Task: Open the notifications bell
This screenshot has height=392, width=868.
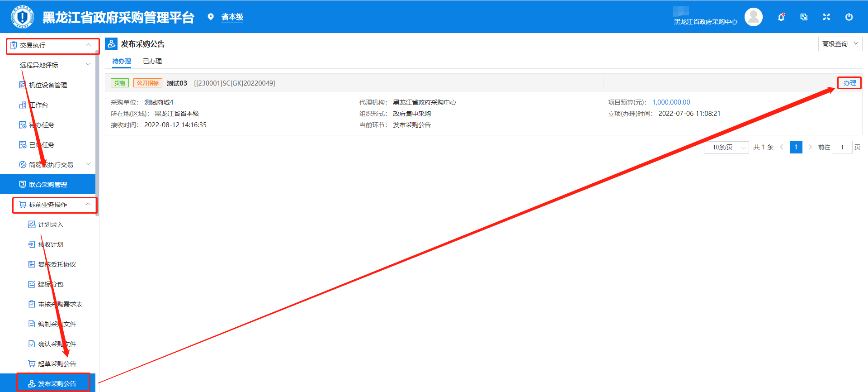Action: coord(781,17)
